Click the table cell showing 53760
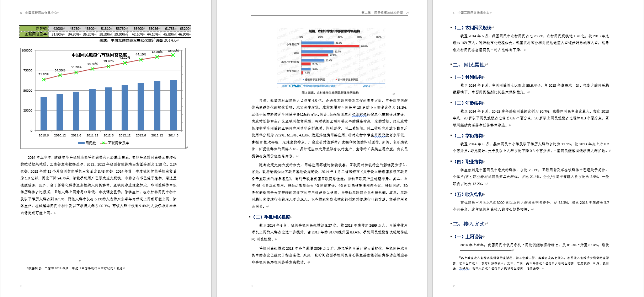 click(x=120, y=28)
